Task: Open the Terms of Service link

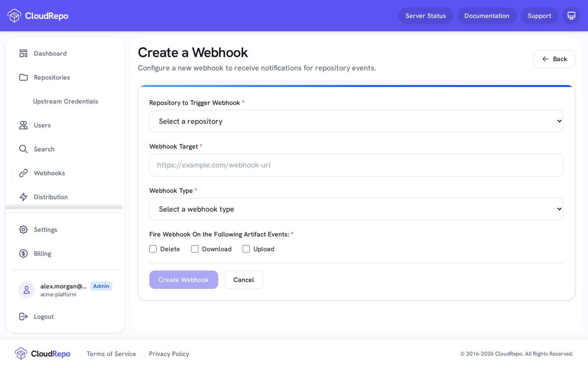Action: [111, 354]
